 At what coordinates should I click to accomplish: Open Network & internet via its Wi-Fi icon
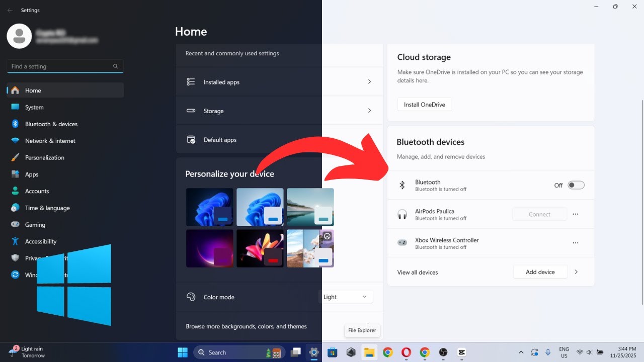(15, 141)
